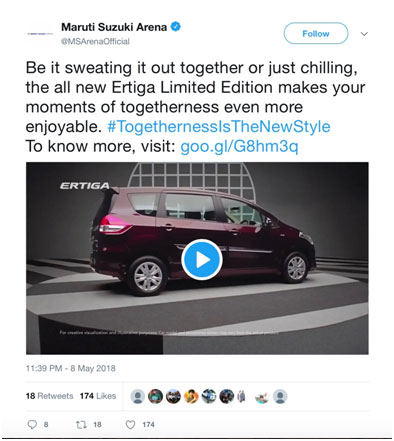Click the second liker avatar in row
The width and height of the screenshot is (394, 441).
click(x=155, y=396)
